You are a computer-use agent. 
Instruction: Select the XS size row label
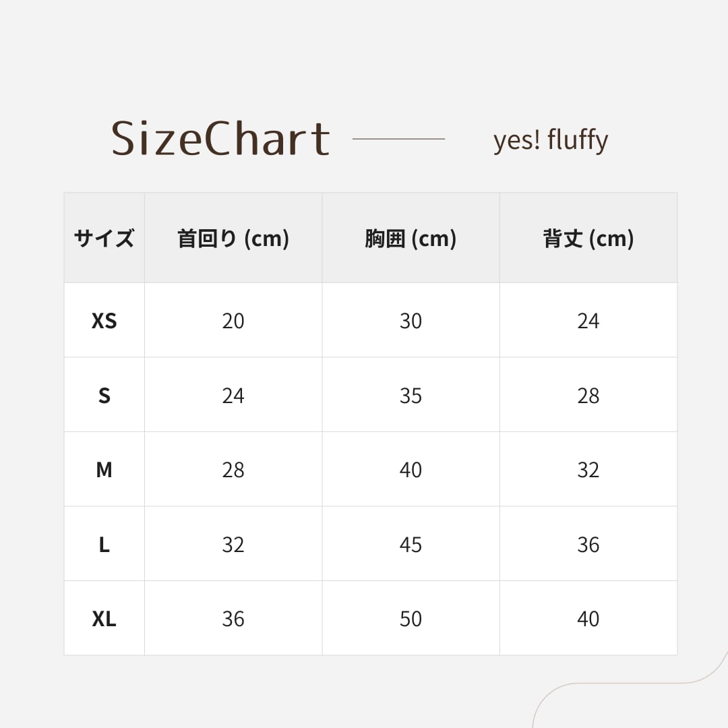tap(104, 321)
